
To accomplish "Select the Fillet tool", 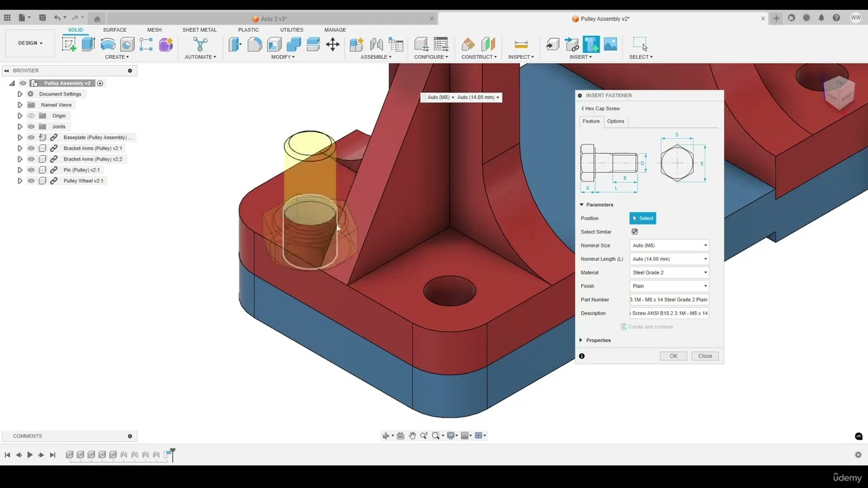I will click(254, 45).
